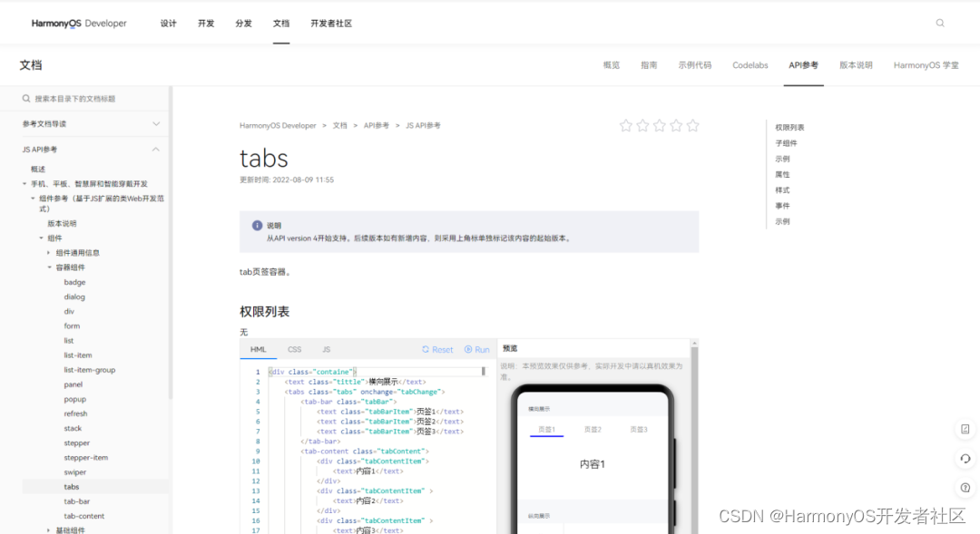Rate the page with the second star
Screen dimensions: 980x534
click(642, 125)
